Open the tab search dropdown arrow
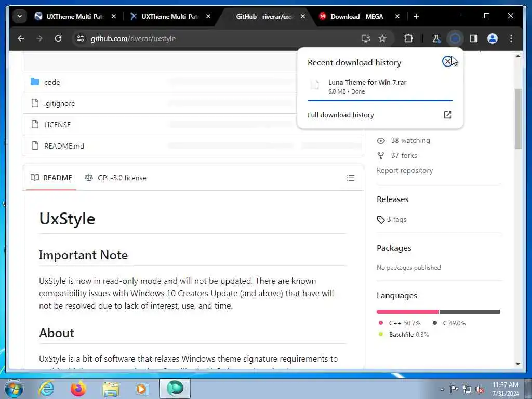The height and width of the screenshot is (399, 532). 20,16
